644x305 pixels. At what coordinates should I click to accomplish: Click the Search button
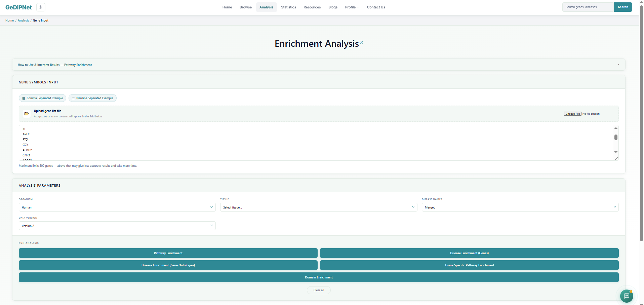coord(623,7)
